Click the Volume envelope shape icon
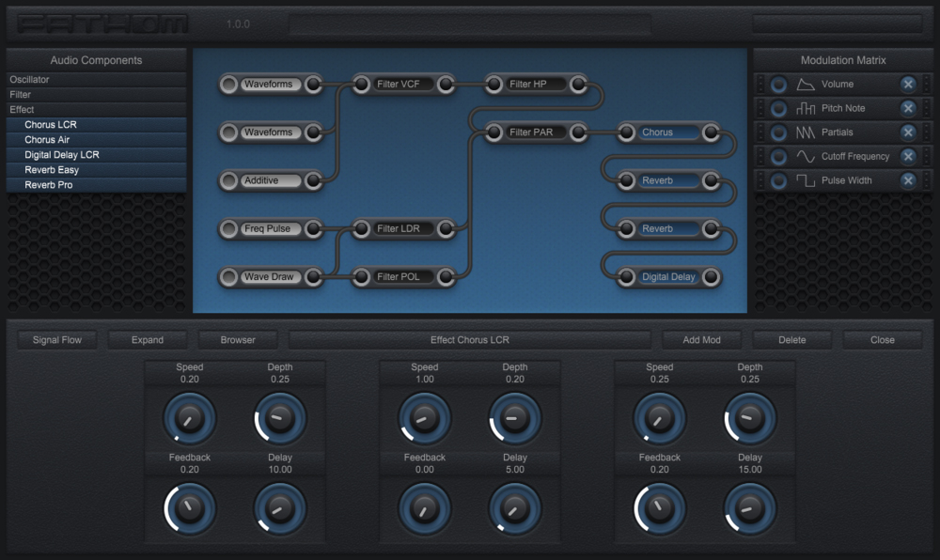The height and width of the screenshot is (560, 940). click(x=806, y=85)
